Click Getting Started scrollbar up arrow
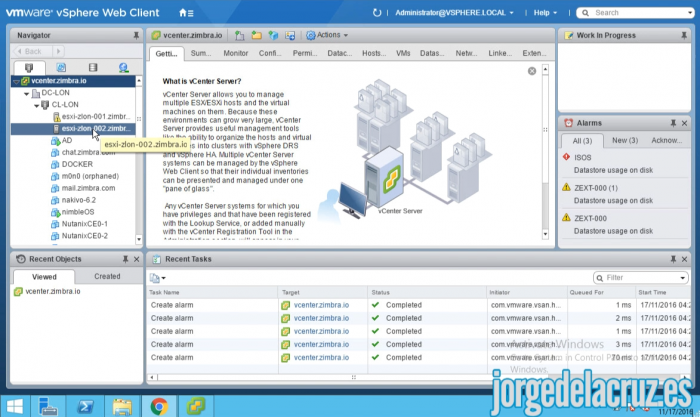 point(545,70)
